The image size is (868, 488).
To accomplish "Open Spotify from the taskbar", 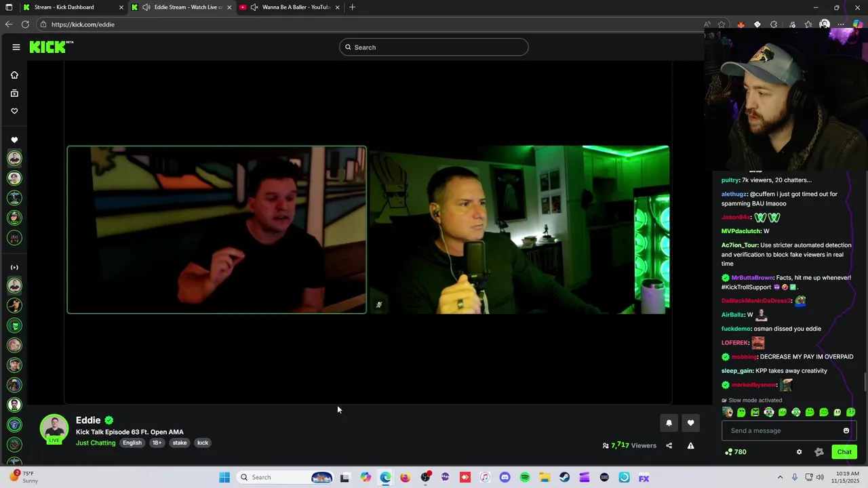I will point(525,477).
